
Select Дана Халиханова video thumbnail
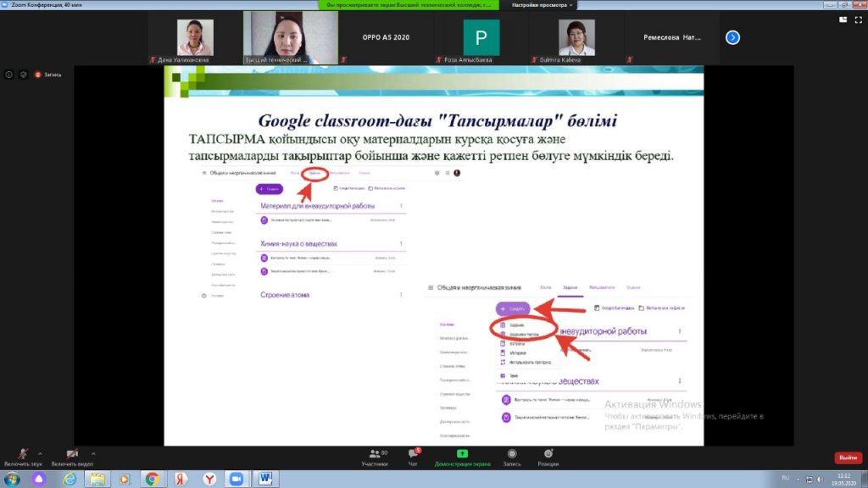tap(195, 37)
